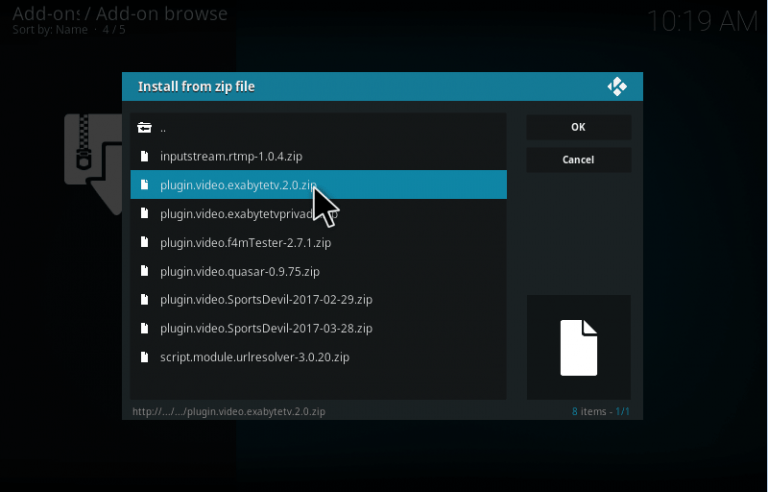Screen dimensions: 768x492
Task: Choose plugin.video.exabytetv.2.0.zip file
Action: [x=238, y=185]
